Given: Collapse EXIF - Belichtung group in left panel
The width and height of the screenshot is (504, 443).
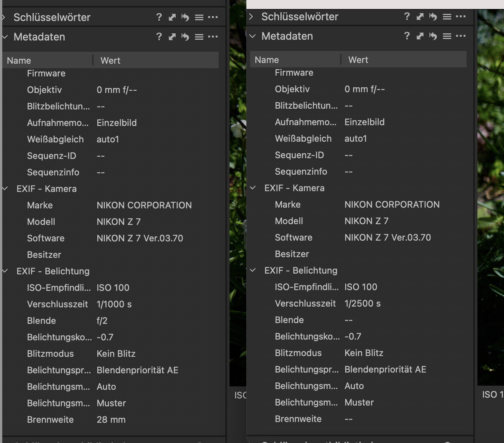Looking at the screenshot, I should 5,271.
